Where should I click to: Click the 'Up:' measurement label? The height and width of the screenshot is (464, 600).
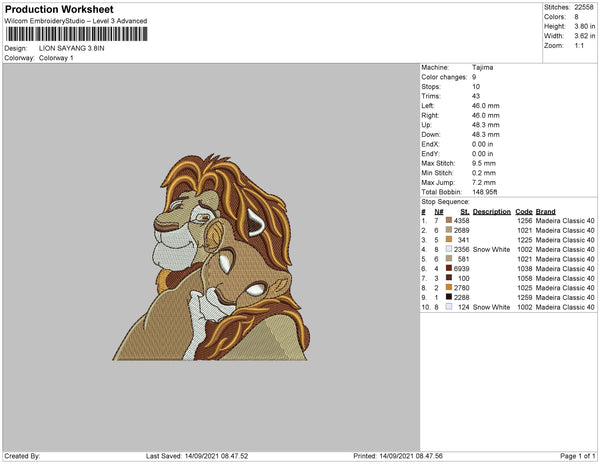(426, 125)
